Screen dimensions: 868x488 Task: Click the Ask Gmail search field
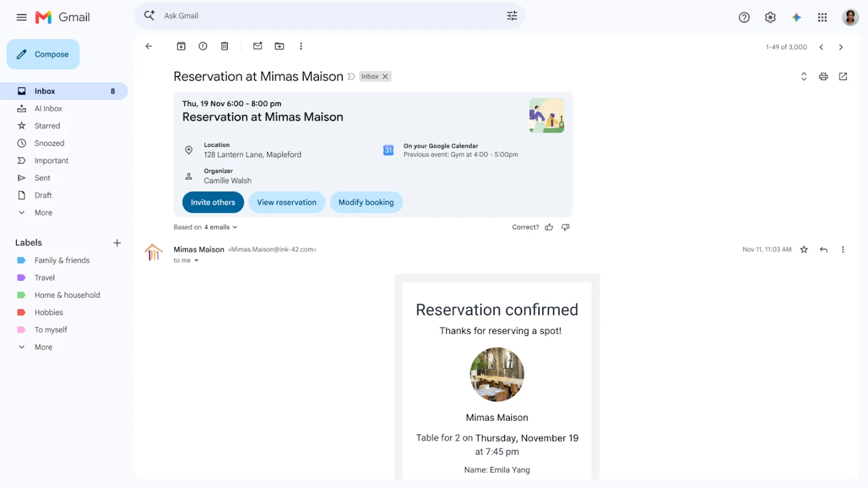click(x=330, y=16)
